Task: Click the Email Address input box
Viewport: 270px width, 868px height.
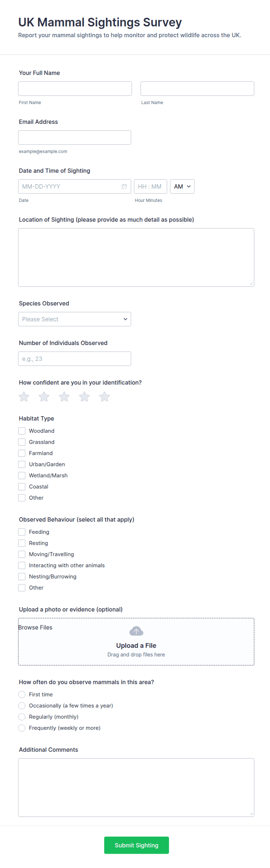Action: (x=75, y=137)
